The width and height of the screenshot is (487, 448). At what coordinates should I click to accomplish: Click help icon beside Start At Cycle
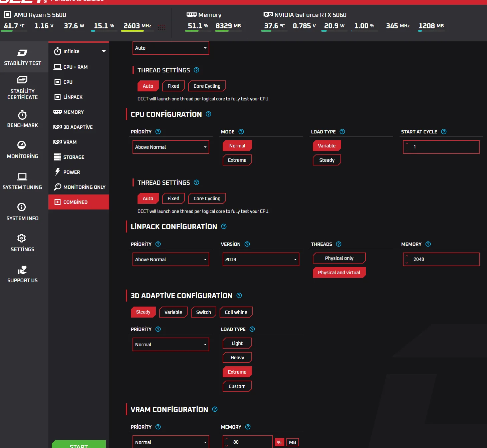pos(444,132)
